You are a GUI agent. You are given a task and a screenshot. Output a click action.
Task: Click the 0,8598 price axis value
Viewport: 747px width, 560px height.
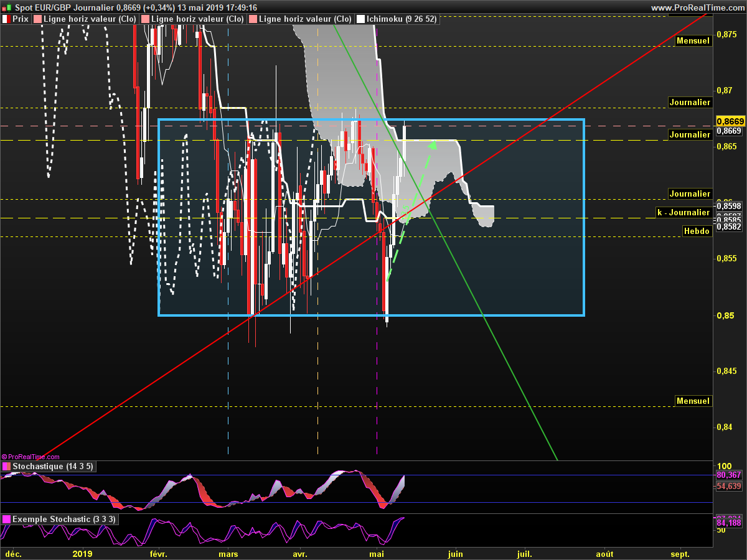728,205
